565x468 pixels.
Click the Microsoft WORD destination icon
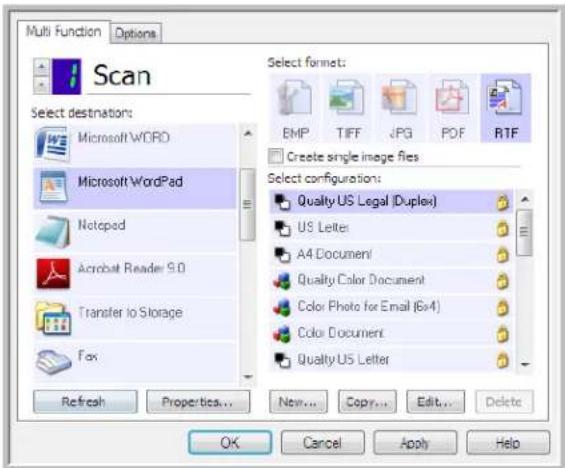(x=52, y=145)
